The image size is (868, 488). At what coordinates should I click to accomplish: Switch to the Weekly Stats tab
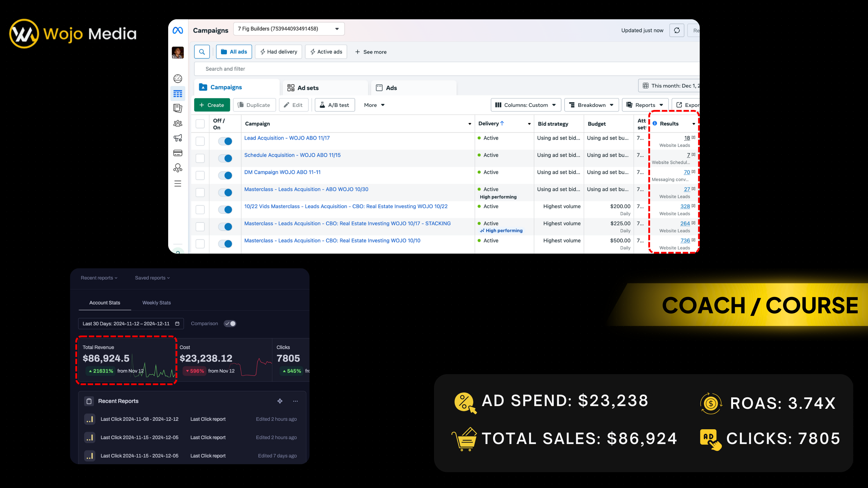pos(156,302)
